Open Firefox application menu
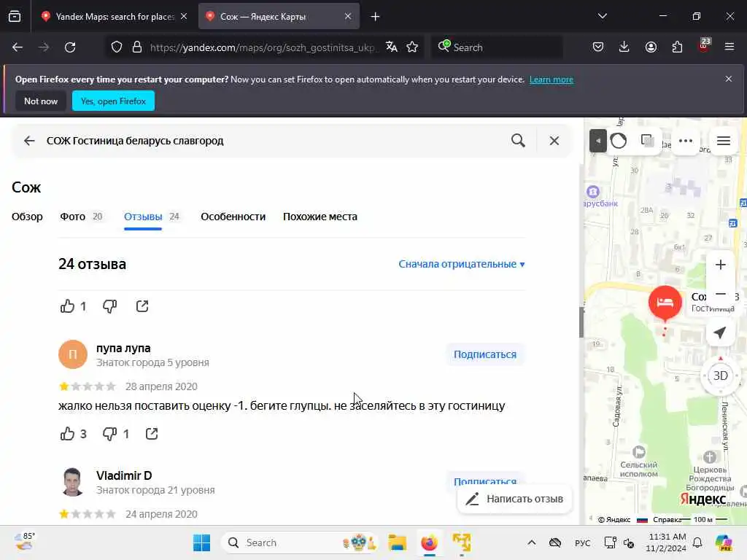Image resolution: width=747 pixels, height=560 pixels. (x=729, y=47)
